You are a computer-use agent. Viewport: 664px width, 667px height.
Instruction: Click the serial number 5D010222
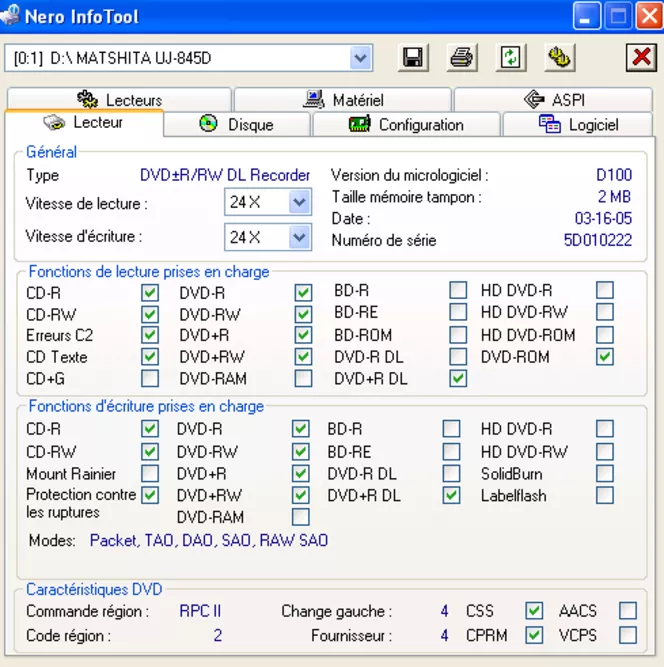coord(598,240)
